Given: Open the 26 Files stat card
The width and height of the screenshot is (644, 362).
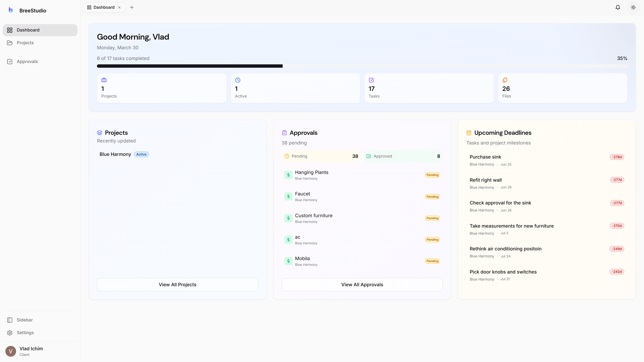Looking at the screenshot, I should click(x=563, y=88).
